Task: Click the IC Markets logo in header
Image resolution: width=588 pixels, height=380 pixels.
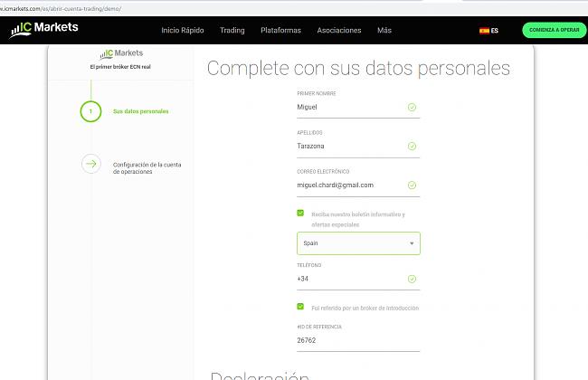Action: tap(43, 29)
